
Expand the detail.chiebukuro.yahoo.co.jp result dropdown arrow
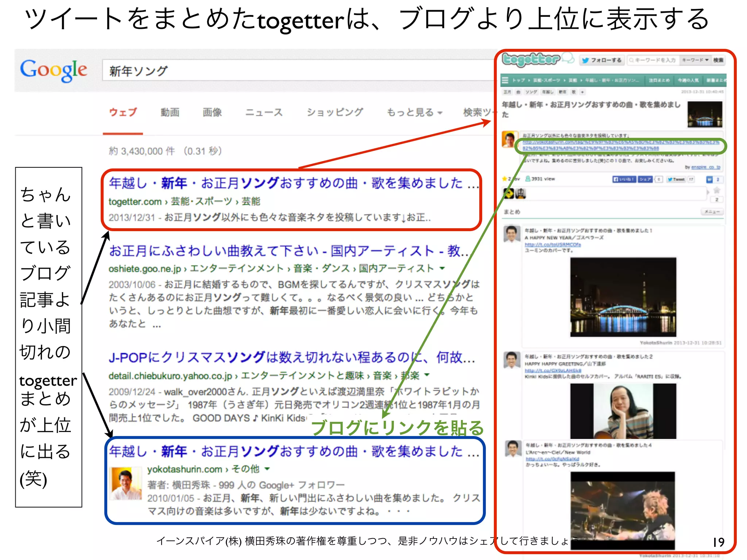427,375
